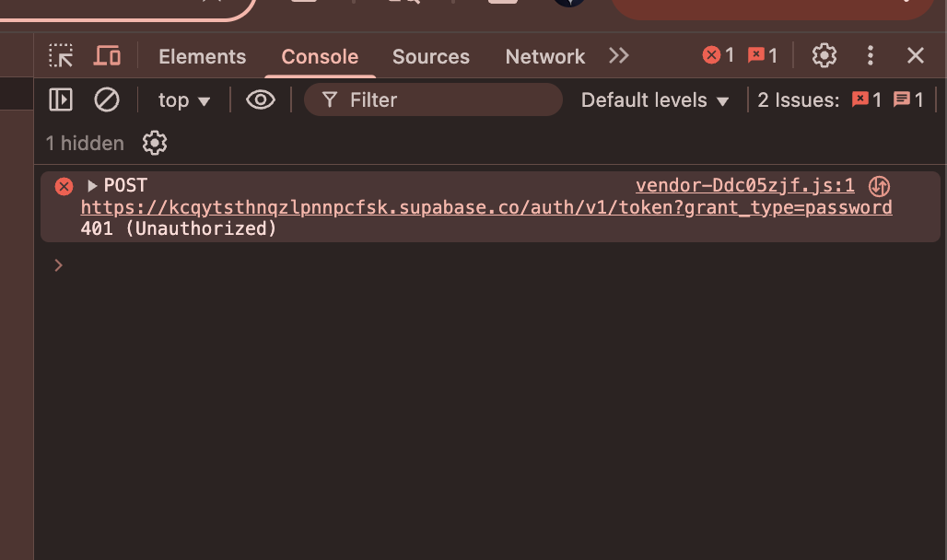Open the supabase.co auth token URL link

(486, 207)
